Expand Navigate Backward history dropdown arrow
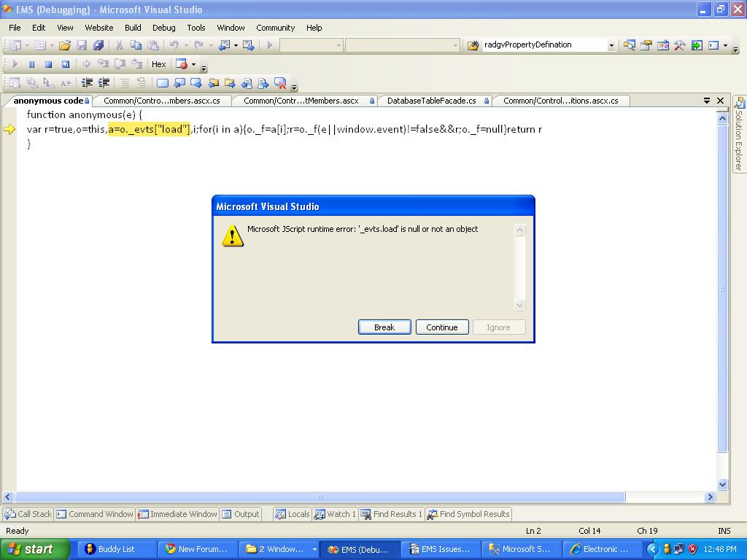Viewport: 747px width, 560px height. pyautogui.click(x=236, y=45)
